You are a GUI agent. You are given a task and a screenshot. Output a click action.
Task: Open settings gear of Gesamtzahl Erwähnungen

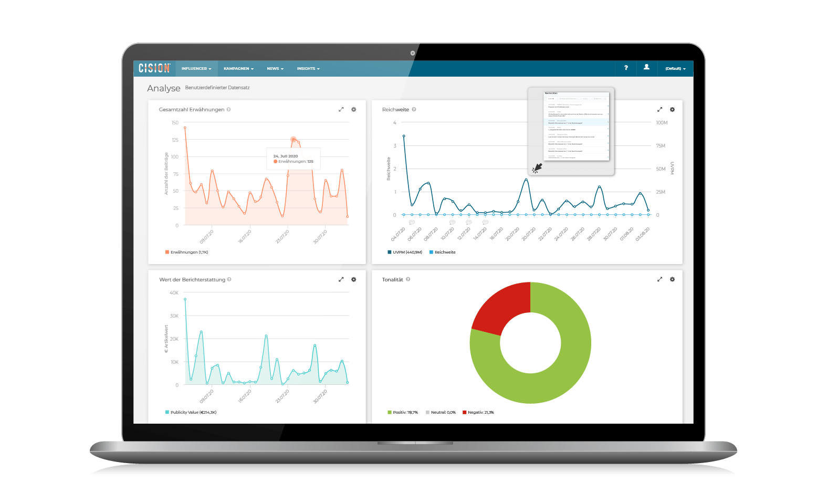tap(354, 109)
